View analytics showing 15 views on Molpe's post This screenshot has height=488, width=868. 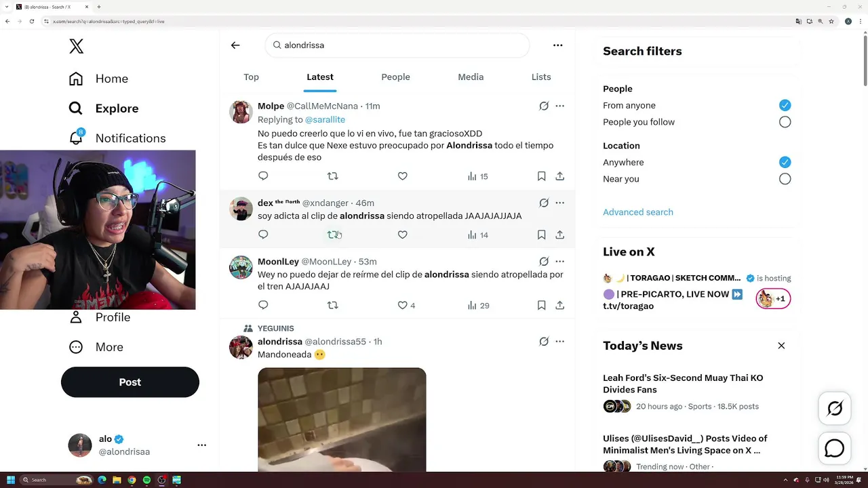click(477, 176)
